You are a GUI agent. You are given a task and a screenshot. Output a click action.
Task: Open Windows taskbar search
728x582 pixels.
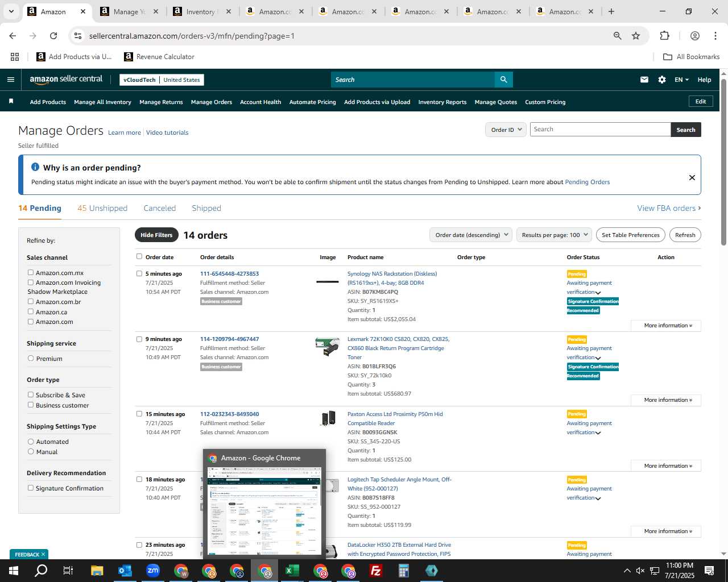(41, 571)
